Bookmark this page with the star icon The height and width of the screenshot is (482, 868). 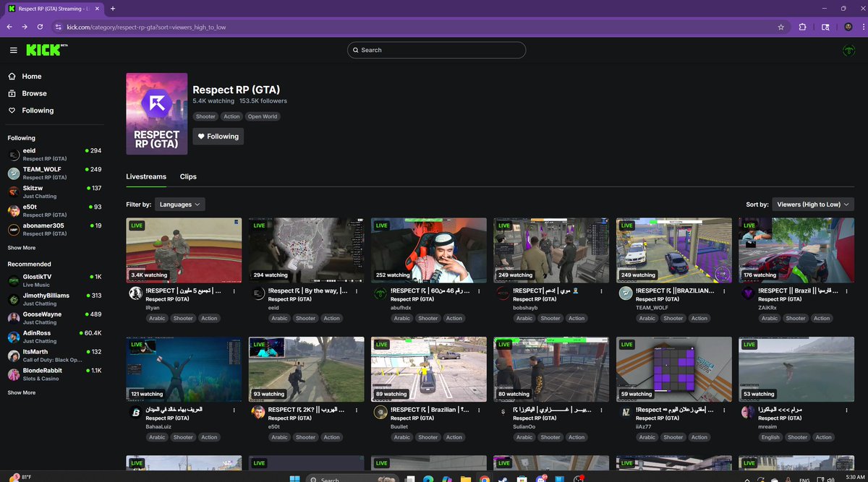(780, 27)
